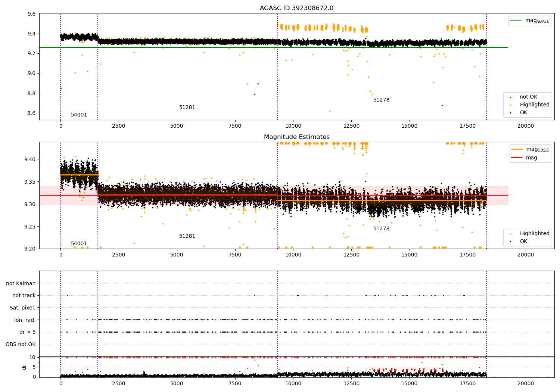This screenshot has width=560, height=392.
Task: Click the dr axis tick '10' in bottom plot
Action: coord(32,358)
